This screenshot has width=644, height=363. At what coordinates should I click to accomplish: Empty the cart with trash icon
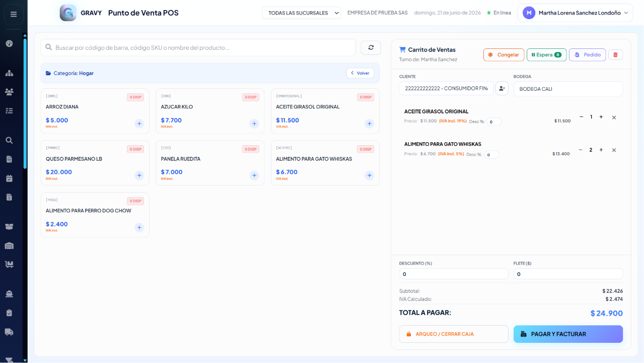pyautogui.click(x=615, y=55)
